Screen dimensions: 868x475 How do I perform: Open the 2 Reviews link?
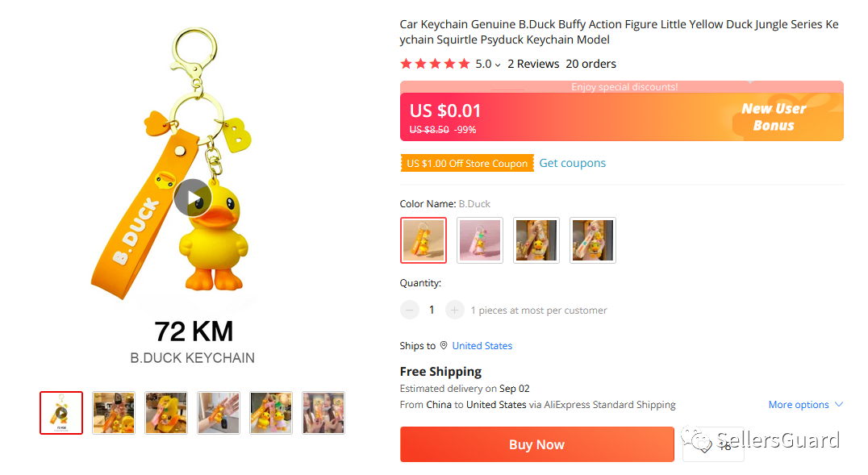(533, 65)
